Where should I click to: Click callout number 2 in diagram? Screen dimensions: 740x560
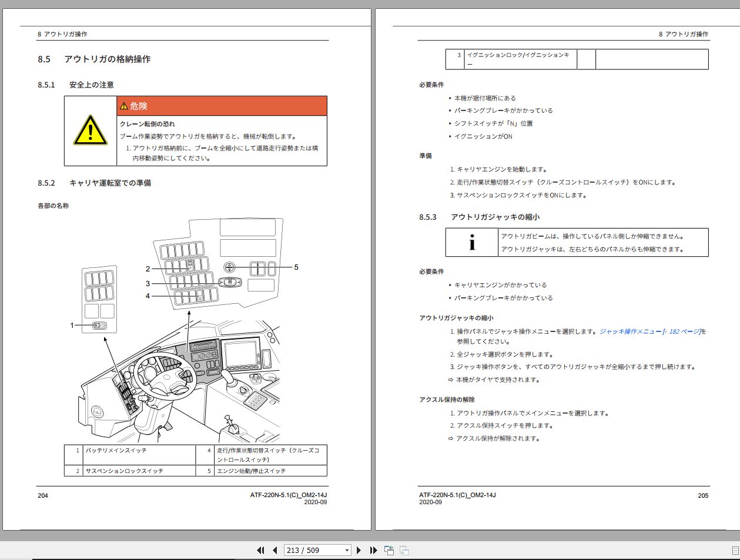[148, 269]
